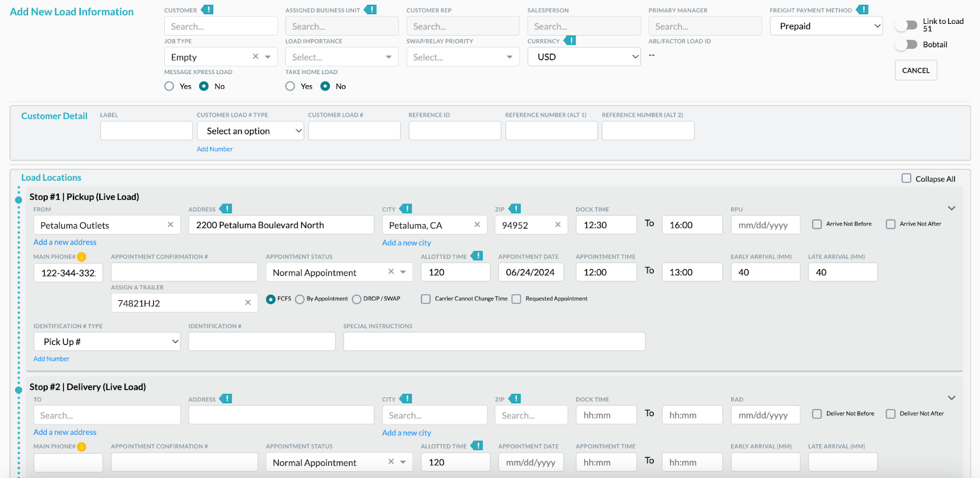Image resolution: width=980 pixels, height=478 pixels.
Task: Click Stop #1 Main Phone warning icon
Action: tap(81, 257)
